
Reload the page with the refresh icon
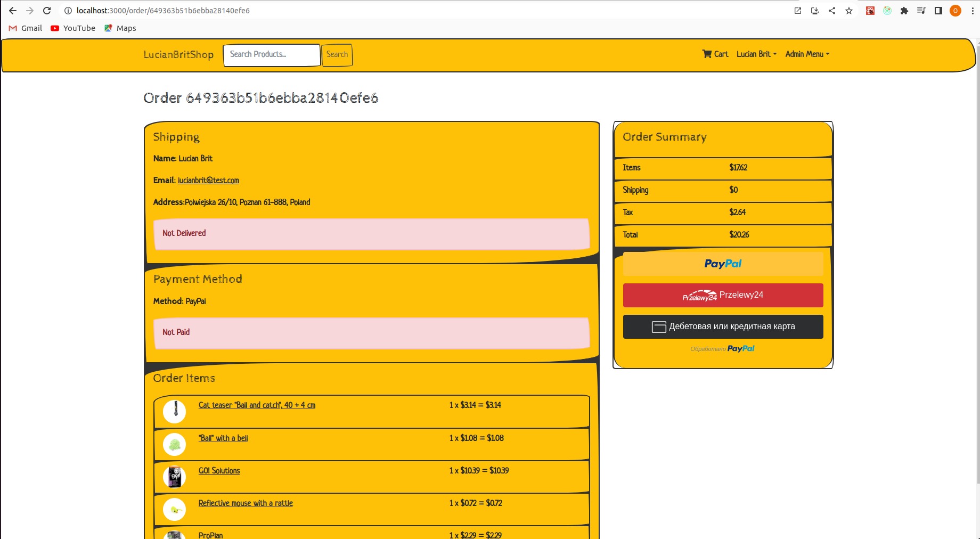[x=47, y=11]
